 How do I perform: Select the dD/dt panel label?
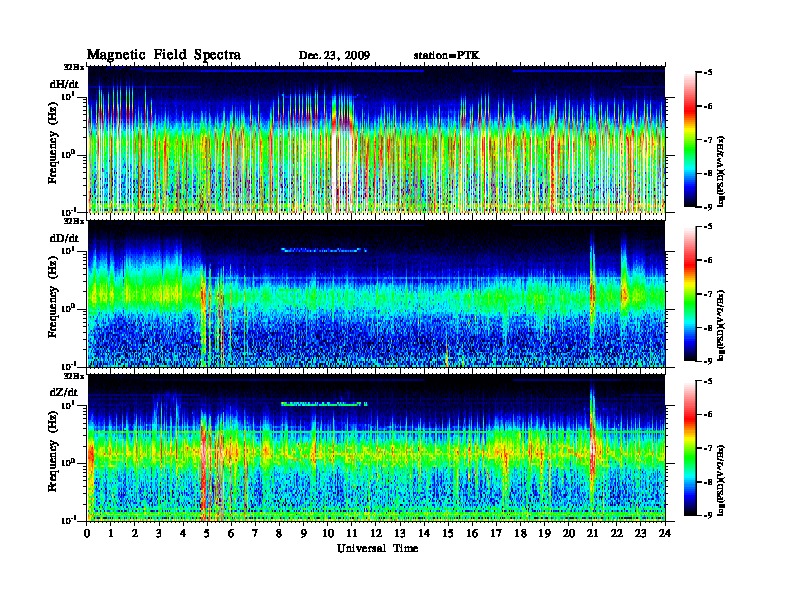[x=64, y=238]
